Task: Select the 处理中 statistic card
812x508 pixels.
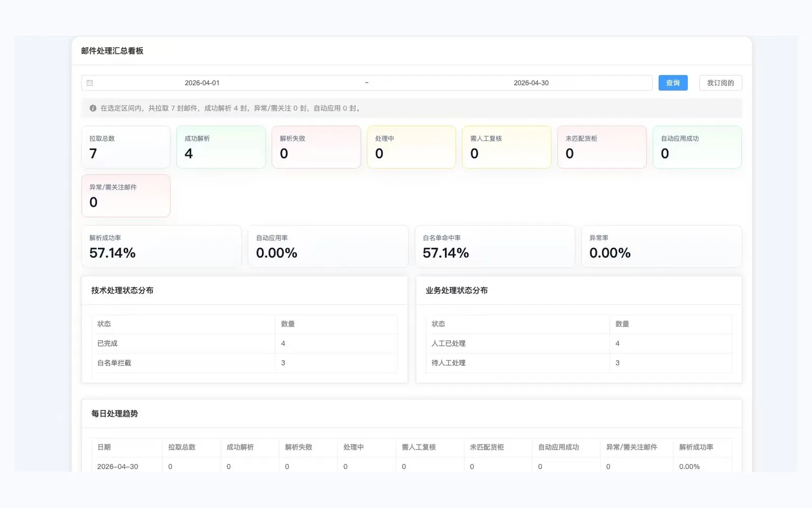Action: 412,147
